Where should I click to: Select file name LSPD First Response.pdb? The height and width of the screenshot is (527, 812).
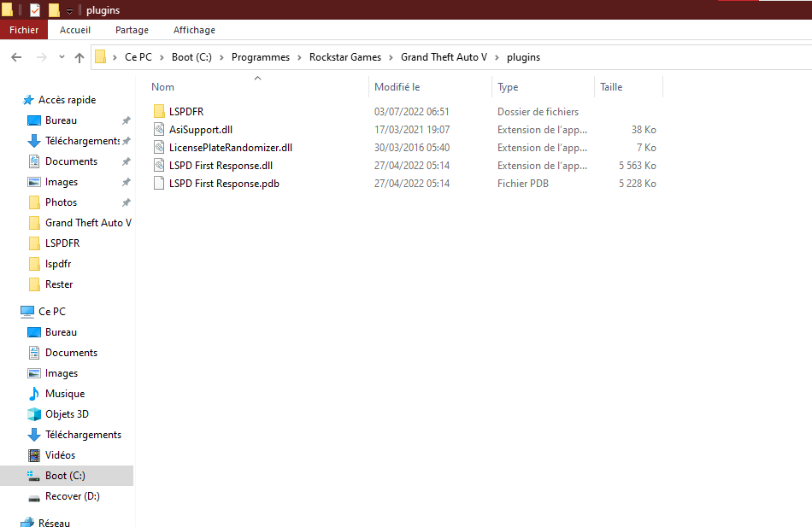click(224, 184)
